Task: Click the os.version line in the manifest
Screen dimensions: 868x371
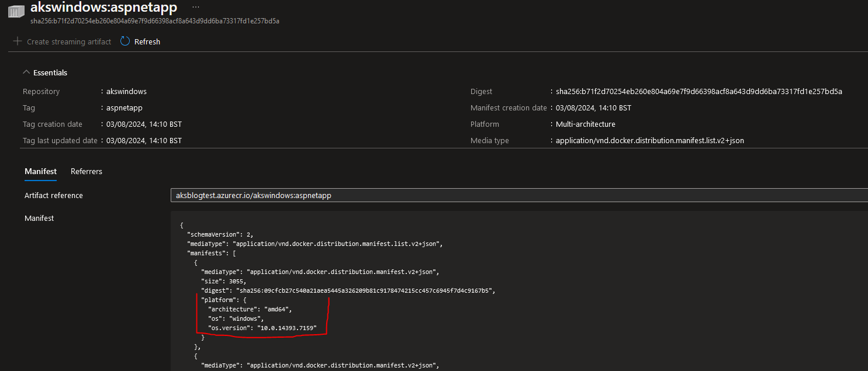Action: coord(262,328)
